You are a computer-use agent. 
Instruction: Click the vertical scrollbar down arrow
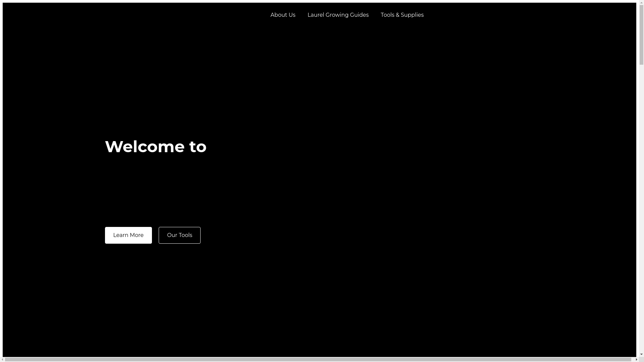(x=641, y=355)
